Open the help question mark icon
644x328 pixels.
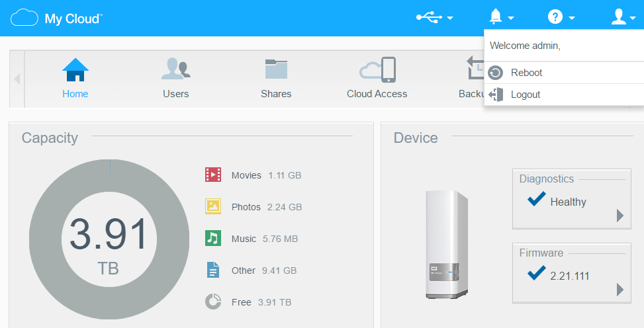555,17
